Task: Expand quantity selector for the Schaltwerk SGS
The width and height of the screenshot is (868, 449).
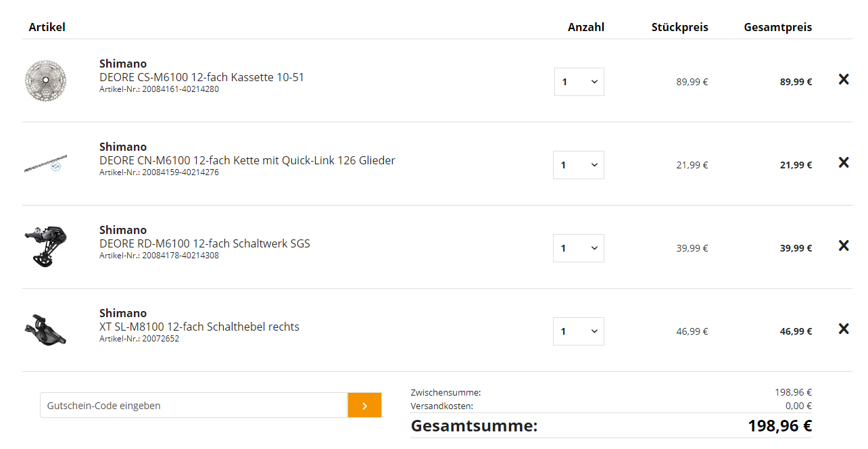Action: pyautogui.click(x=579, y=248)
